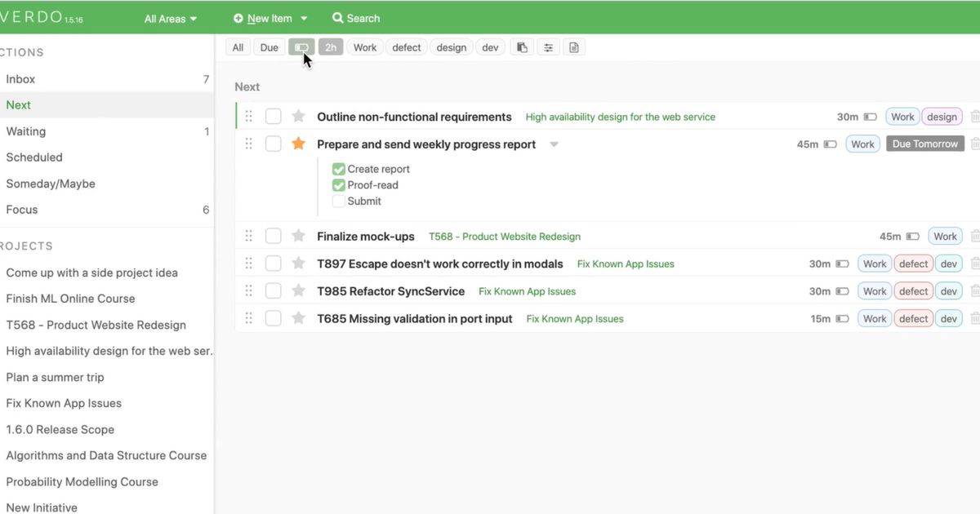Click the drag handle of the T897 Escape row
The height and width of the screenshot is (514, 980).
click(x=249, y=264)
